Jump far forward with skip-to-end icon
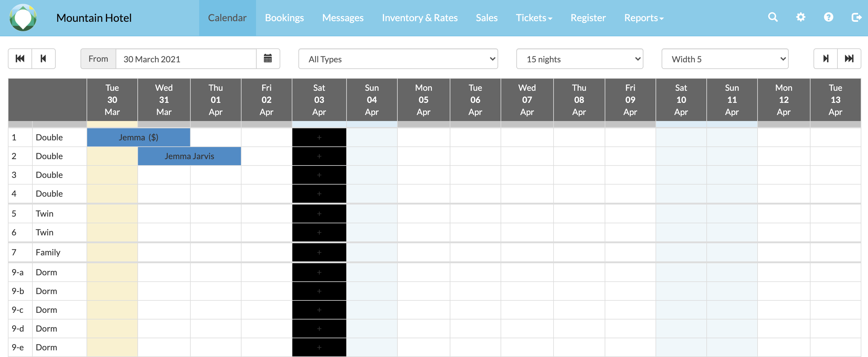This screenshot has height=357, width=868. click(849, 59)
